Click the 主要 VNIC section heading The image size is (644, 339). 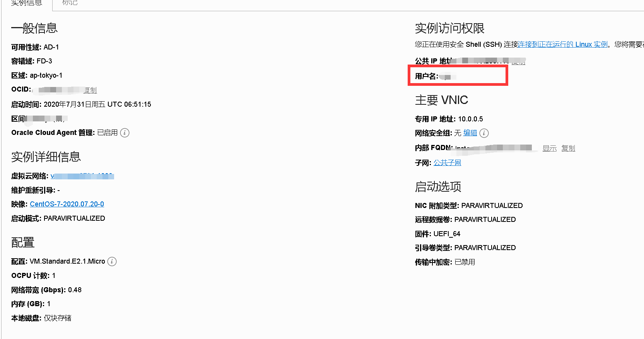click(441, 100)
